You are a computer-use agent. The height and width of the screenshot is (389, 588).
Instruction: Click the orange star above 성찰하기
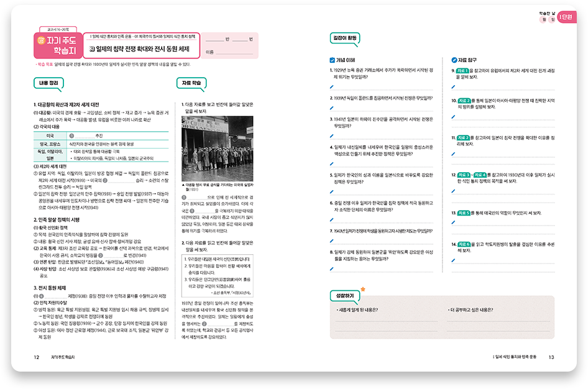(x=362, y=289)
